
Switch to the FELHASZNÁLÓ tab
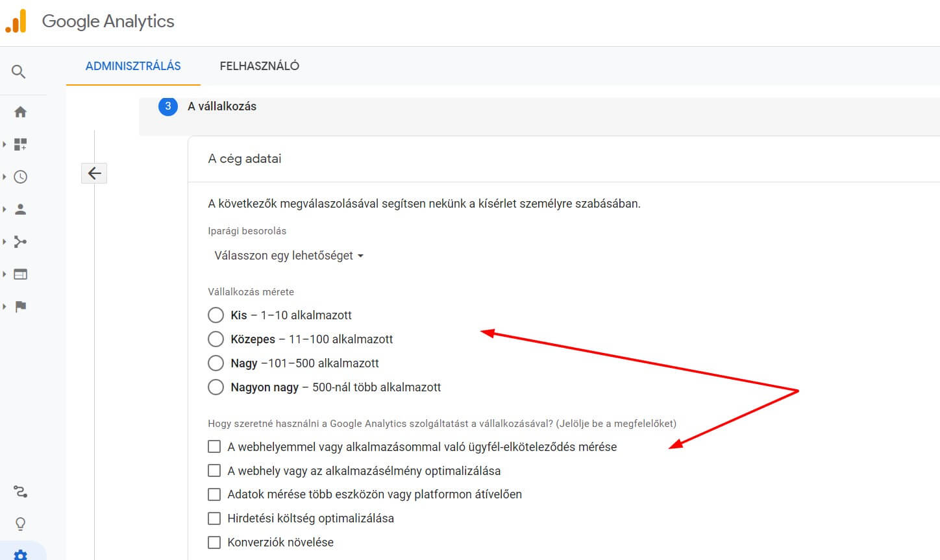[260, 66]
